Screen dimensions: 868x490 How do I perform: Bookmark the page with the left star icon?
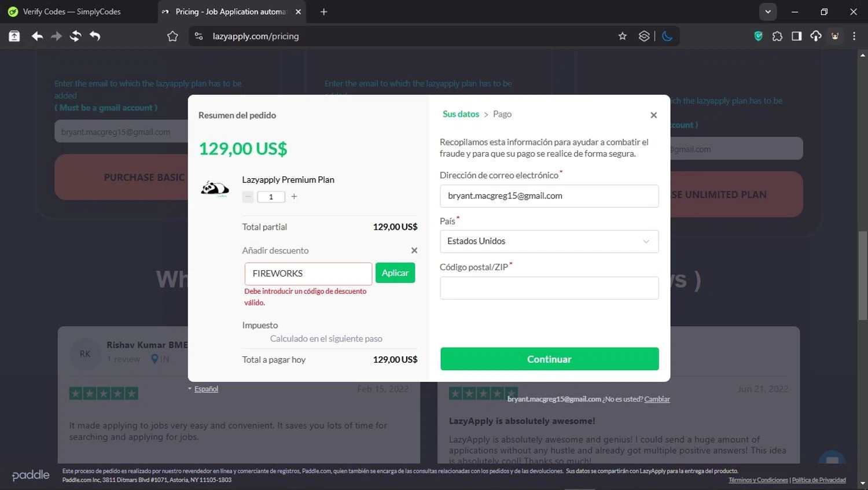click(x=172, y=36)
